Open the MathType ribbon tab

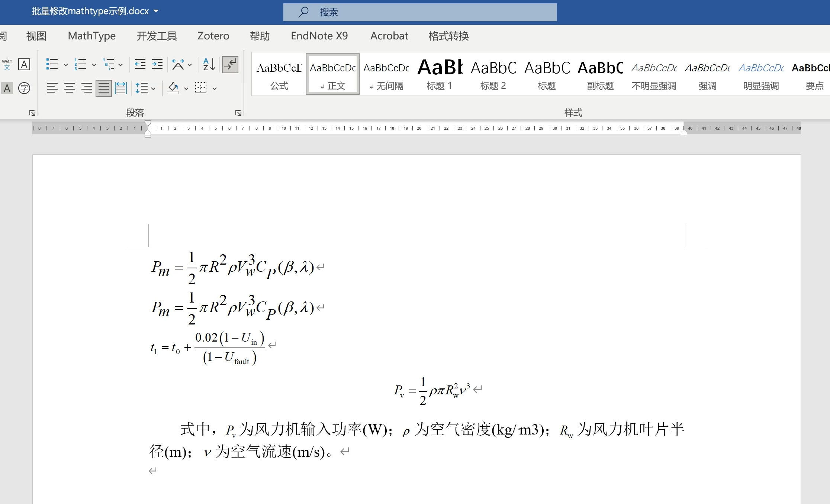pyautogui.click(x=91, y=36)
